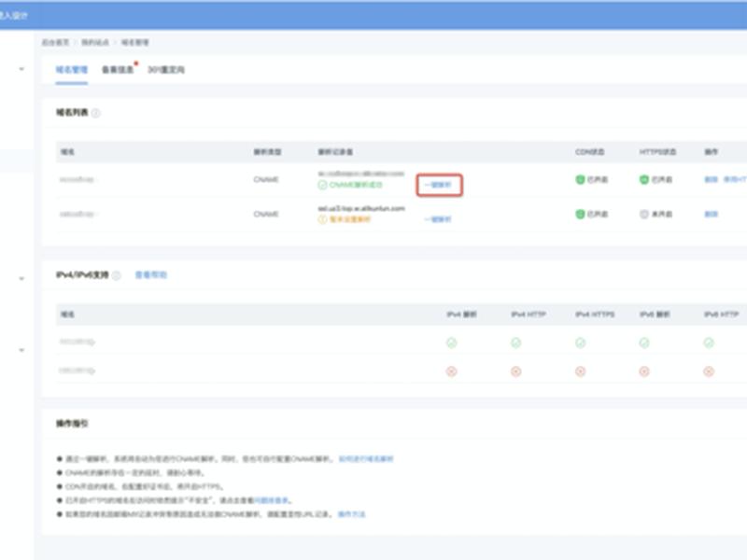Click the orange warning icon by 暂未设置解析

pos(322,219)
